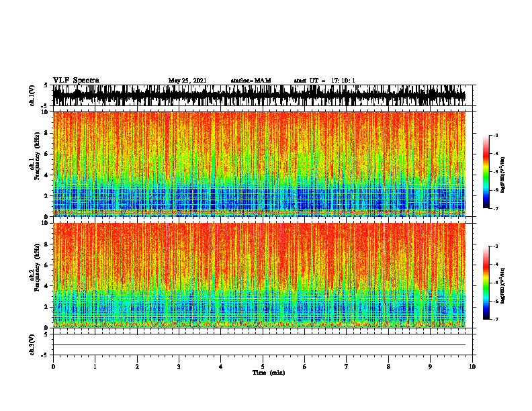Viewport: 532px width, 411px height.
Task: Select the date label "May 25, 2021"
Action: [x=187, y=81]
